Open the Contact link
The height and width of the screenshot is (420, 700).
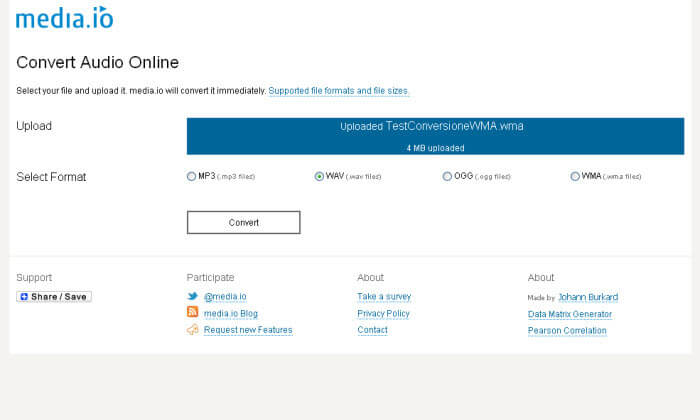tap(372, 330)
